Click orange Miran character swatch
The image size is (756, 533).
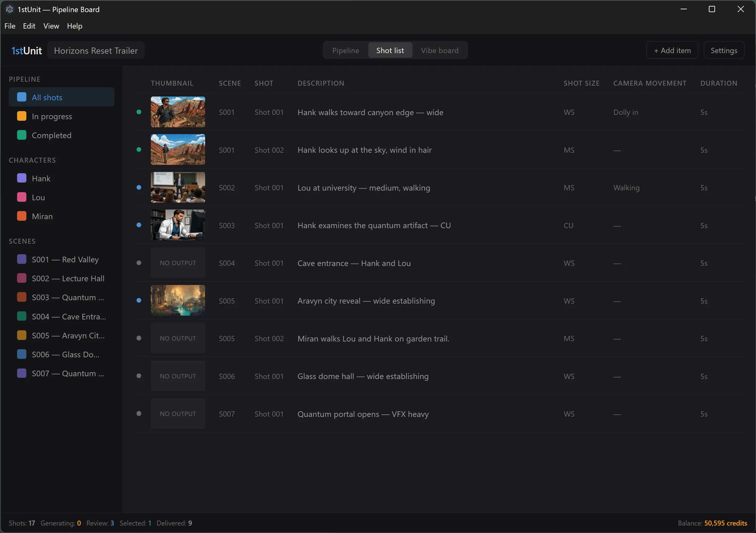tap(22, 216)
